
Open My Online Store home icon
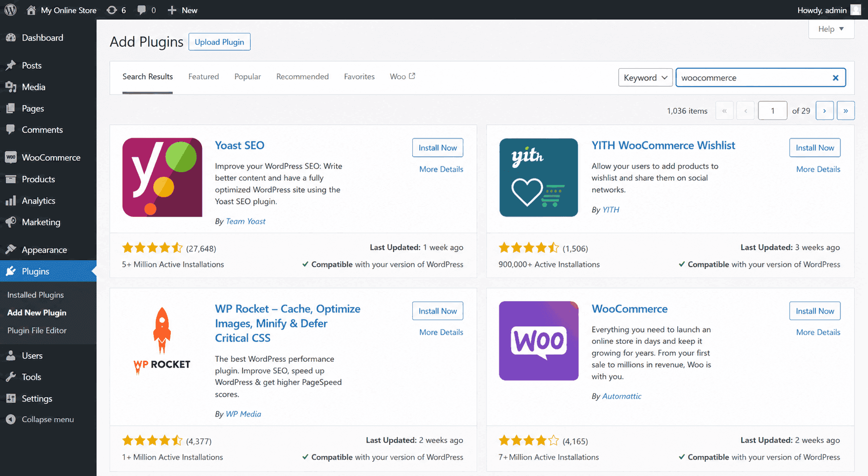31,10
